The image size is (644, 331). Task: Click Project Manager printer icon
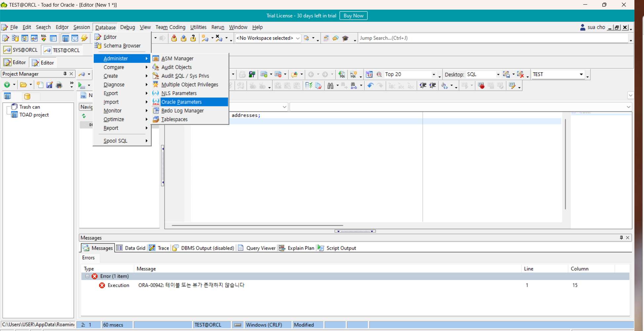pyautogui.click(x=59, y=85)
